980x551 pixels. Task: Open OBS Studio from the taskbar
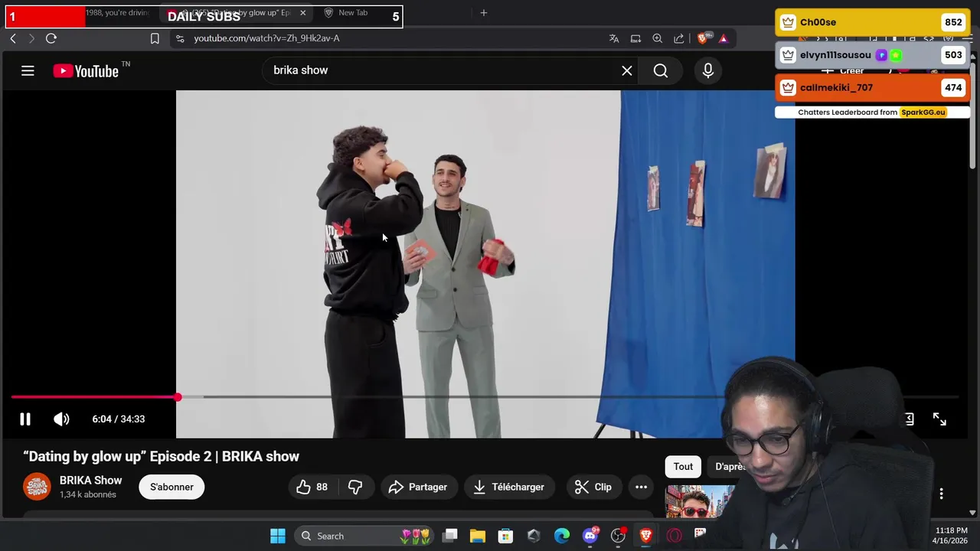pos(618,536)
